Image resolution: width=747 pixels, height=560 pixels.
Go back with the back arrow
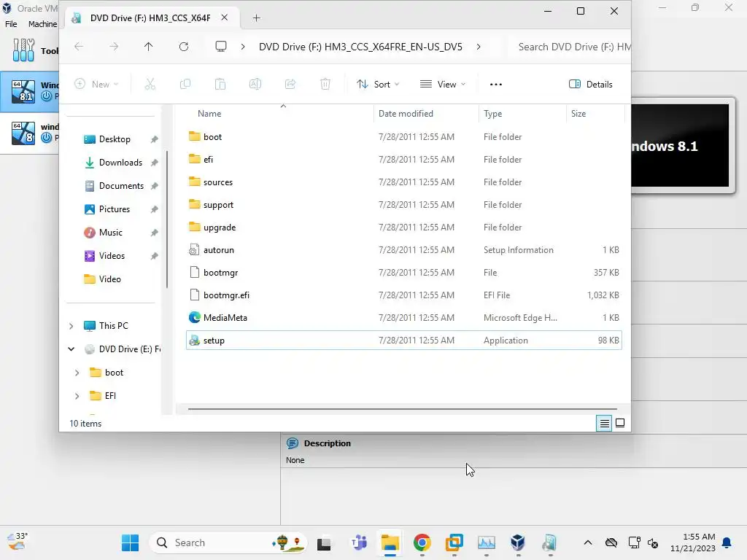[79, 46]
